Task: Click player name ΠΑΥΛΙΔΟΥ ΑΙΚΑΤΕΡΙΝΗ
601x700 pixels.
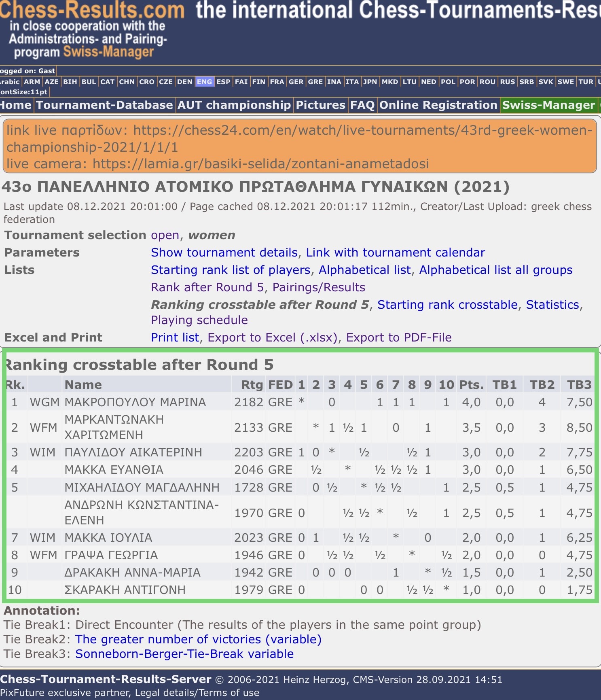Action: [133, 452]
